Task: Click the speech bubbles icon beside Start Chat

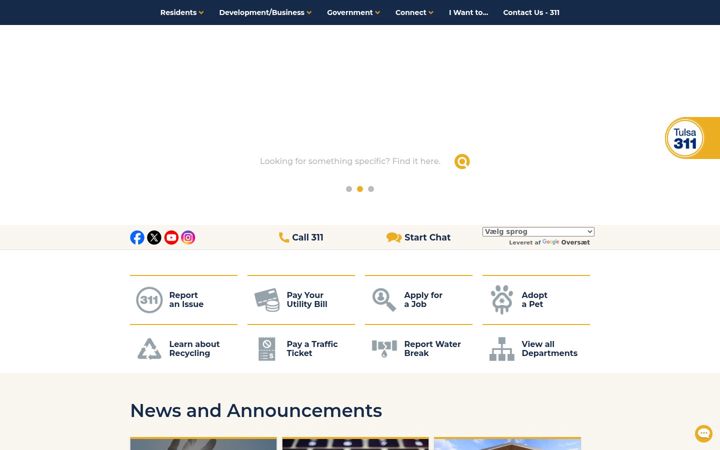Action: tap(394, 237)
